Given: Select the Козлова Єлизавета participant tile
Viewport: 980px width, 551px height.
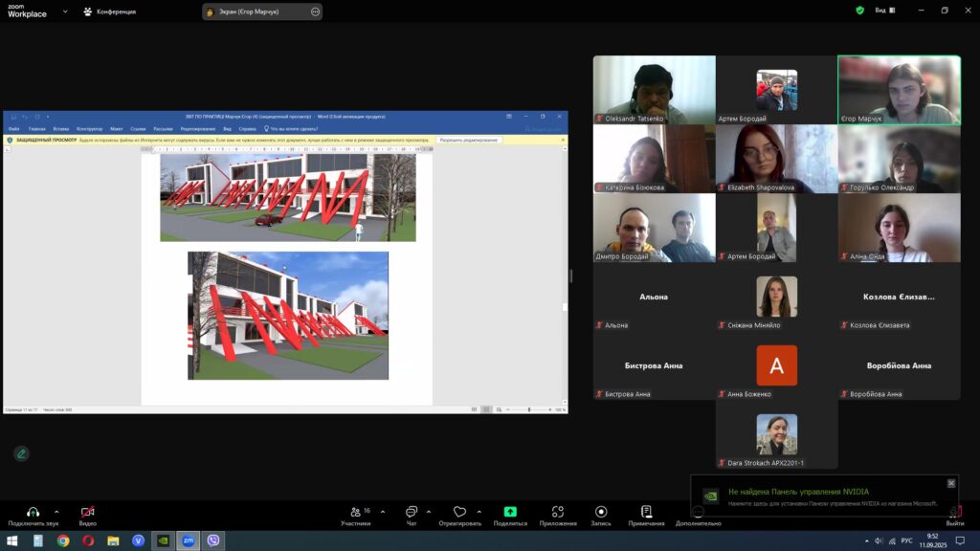Looking at the screenshot, I should (x=899, y=297).
